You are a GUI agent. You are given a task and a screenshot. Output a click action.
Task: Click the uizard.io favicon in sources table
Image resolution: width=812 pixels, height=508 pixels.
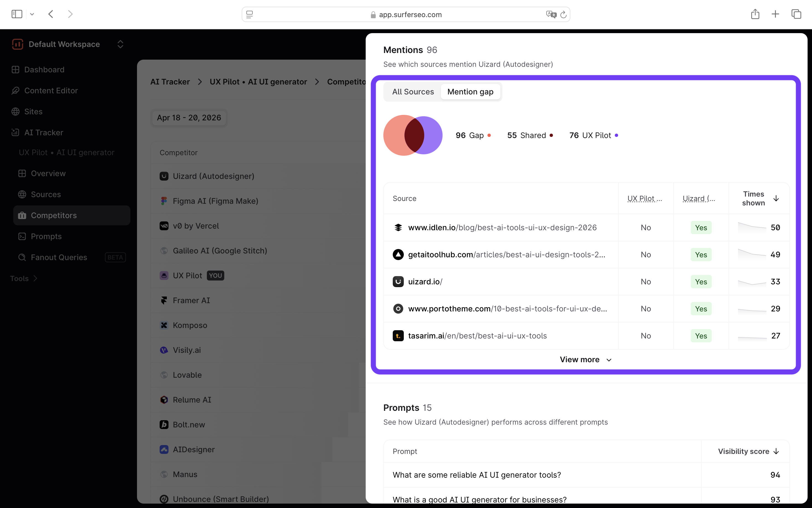(x=398, y=282)
